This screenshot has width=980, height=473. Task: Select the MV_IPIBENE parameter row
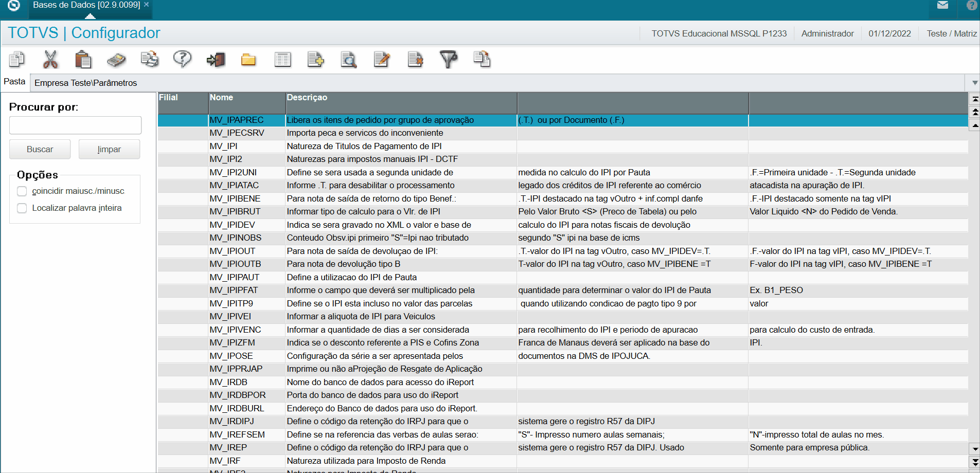point(563,199)
